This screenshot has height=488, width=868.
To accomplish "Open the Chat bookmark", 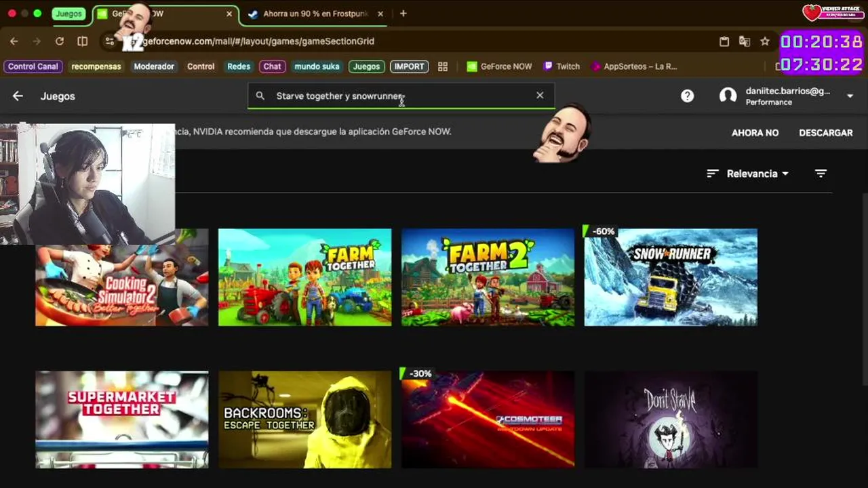I will (x=272, y=66).
